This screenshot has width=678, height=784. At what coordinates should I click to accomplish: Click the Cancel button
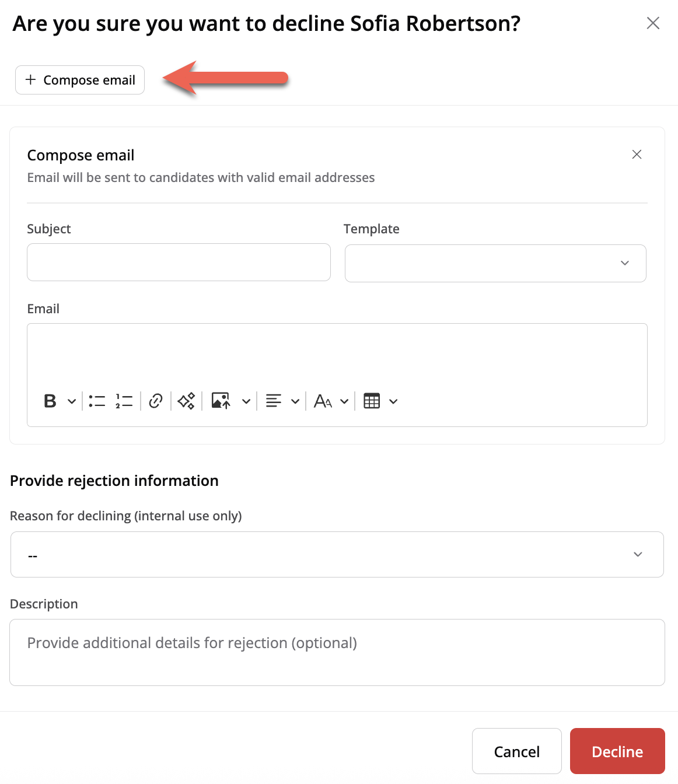516,751
